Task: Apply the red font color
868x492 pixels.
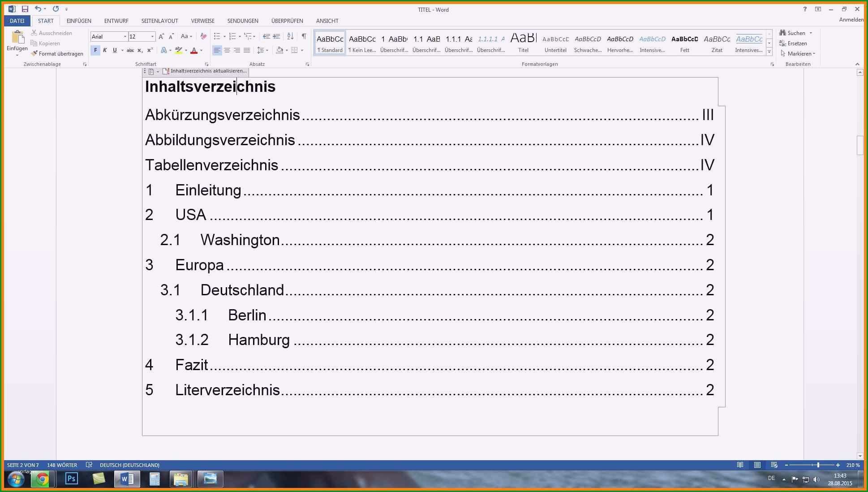Action: point(194,51)
